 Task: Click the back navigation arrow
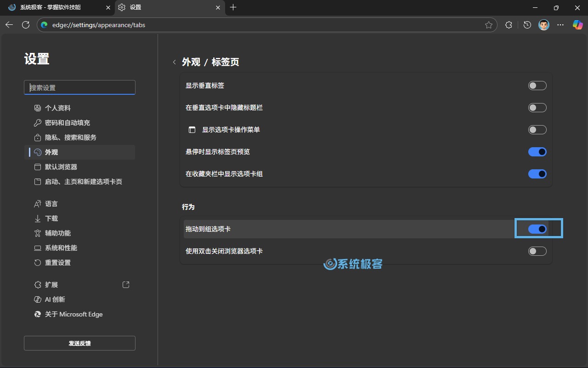click(x=9, y=25)
